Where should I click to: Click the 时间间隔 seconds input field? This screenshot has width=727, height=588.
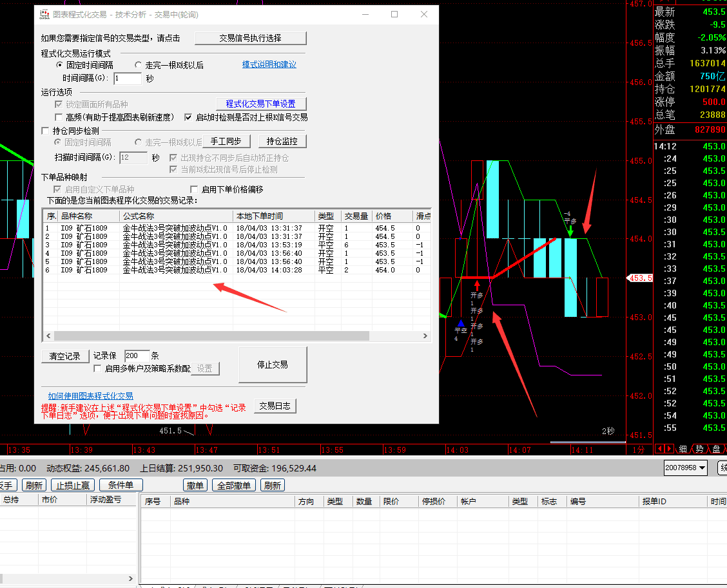[x=127, y=79]
